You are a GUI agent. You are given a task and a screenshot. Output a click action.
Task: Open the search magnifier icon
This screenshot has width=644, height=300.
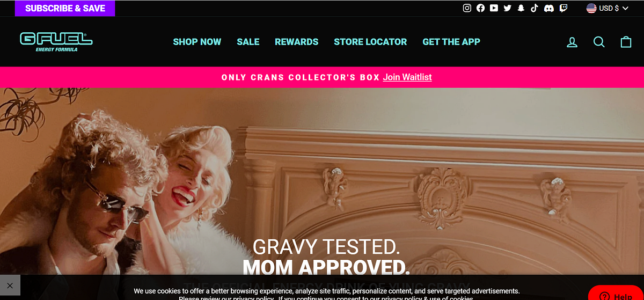(x=599, y=42)
